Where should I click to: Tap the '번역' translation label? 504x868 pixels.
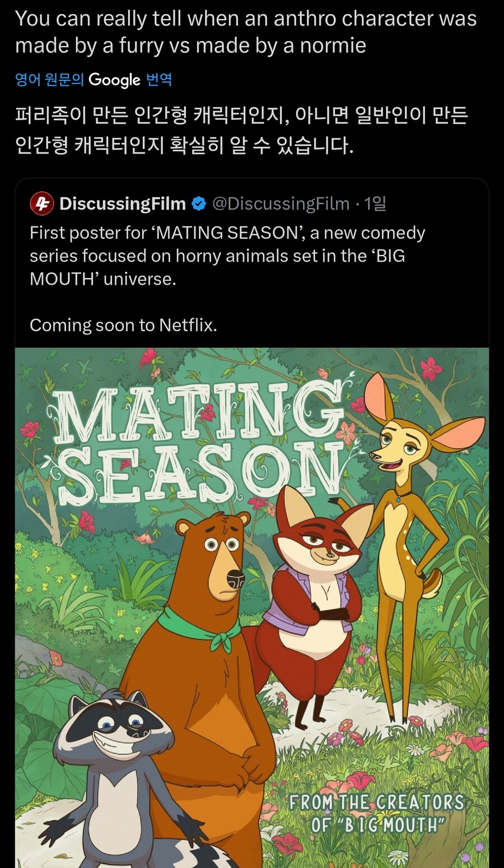tap(158, 80)
